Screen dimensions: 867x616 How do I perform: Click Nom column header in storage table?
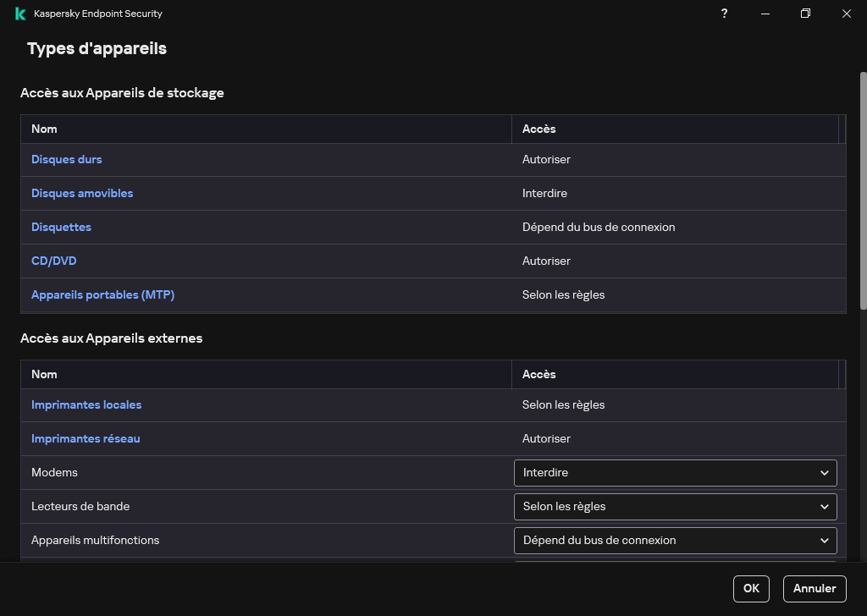tap(44, 129)
